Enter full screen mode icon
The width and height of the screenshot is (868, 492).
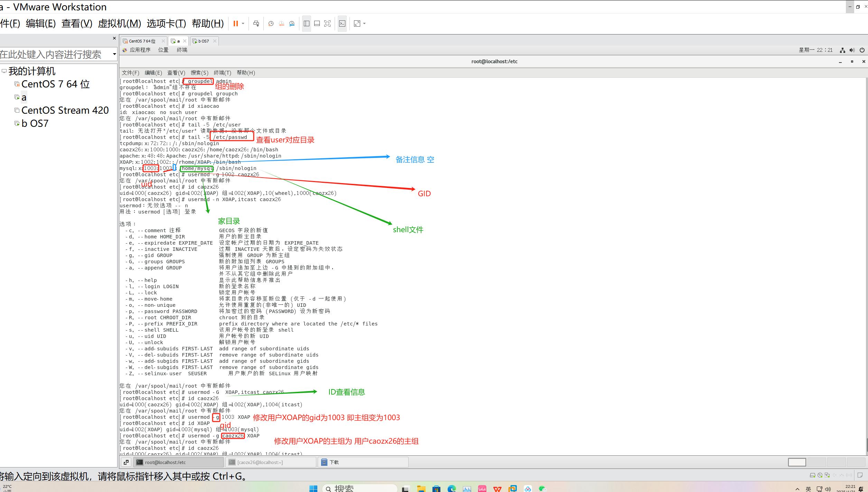click(327, 23)
